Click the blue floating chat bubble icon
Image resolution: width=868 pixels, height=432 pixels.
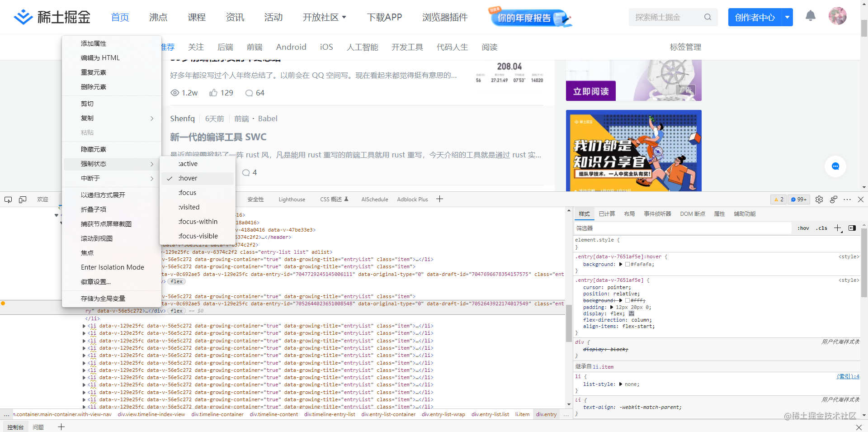point(835,166)
